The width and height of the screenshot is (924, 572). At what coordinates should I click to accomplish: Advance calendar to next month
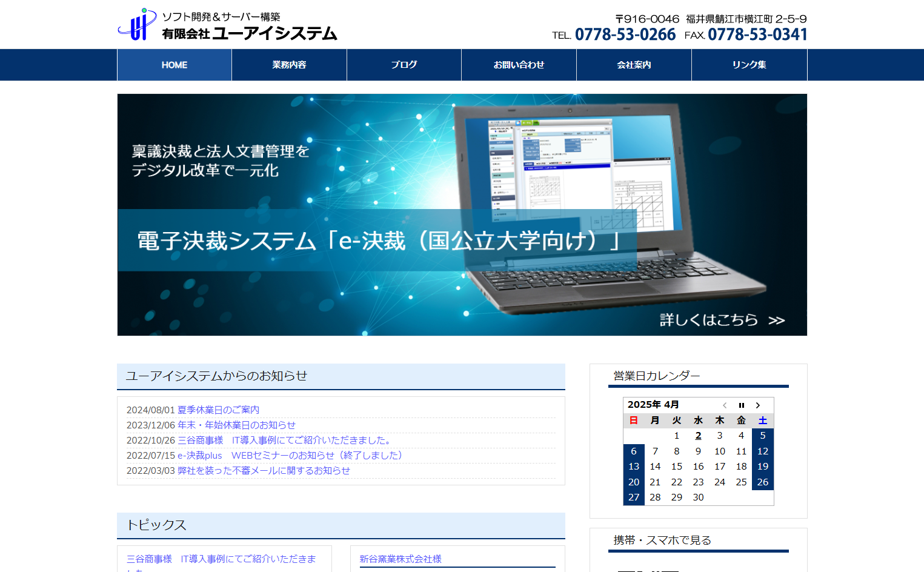757,405
